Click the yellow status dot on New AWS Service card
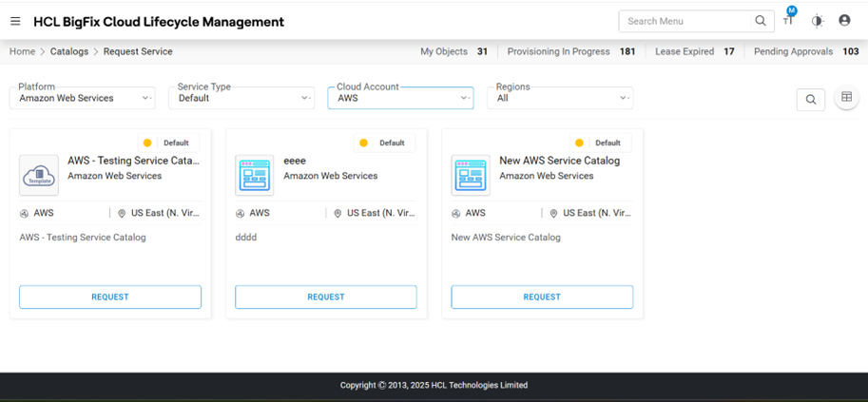 pyautogui.click(x=579, y=143)
